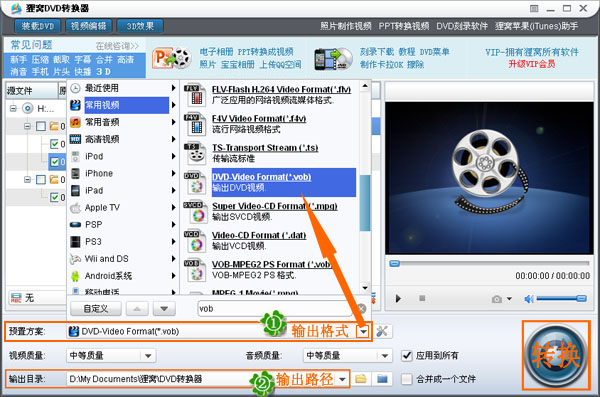Open the 输出目录 path dropdown arrow
The width and height of the screenshot is (600, 397).
tap(342, 379)
